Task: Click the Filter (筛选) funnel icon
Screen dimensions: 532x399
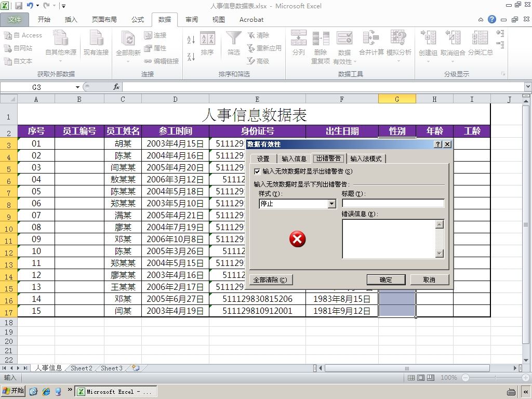Action: pos(234,38)
